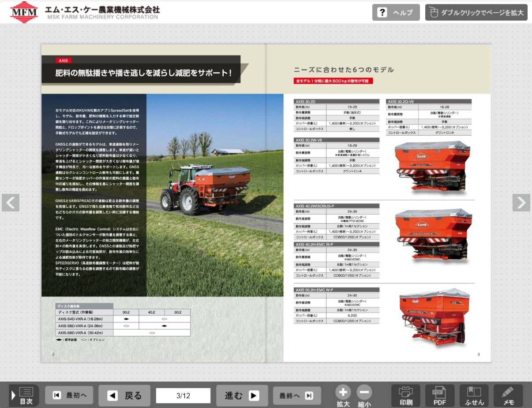Click the ニーズに合わせた6つのモデル heading
Screen dimensions: 532x408
point(344,70)
